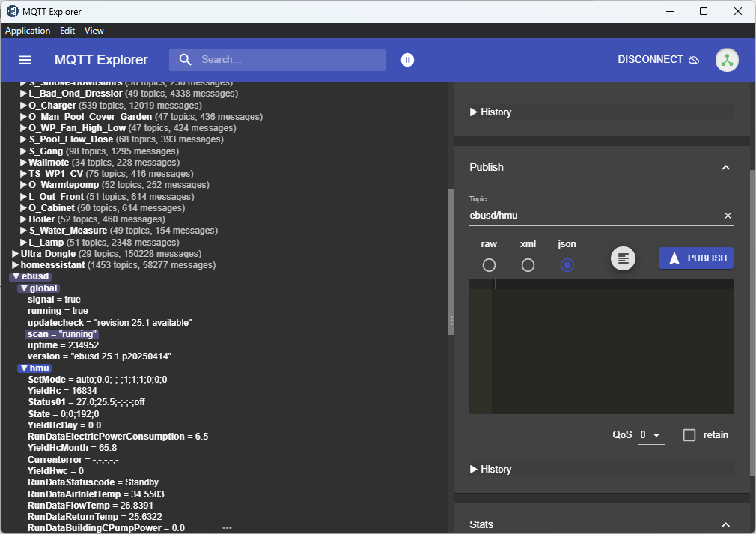
Task: Select the signal = true topic
Action: pos(54,300)
